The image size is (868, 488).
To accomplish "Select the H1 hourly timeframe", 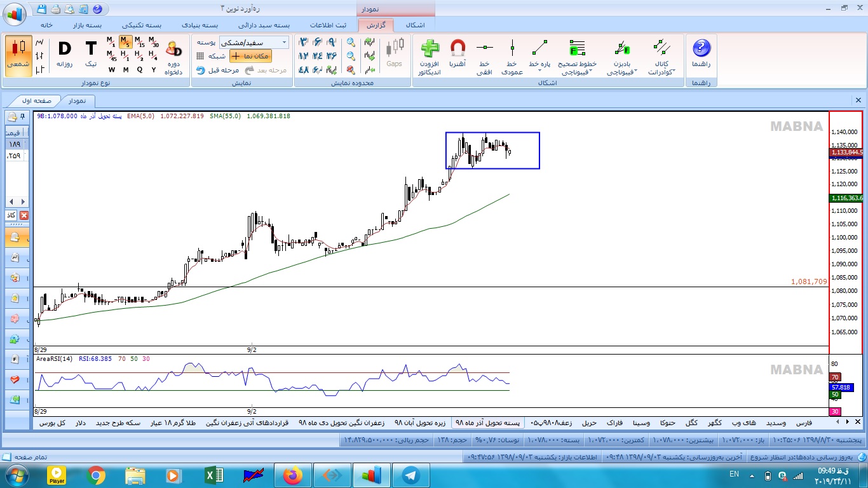I will click(125, 56).
